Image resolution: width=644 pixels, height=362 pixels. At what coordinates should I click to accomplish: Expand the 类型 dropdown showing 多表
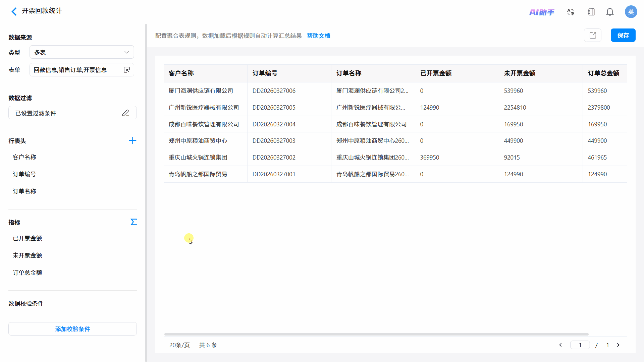[82, 52]
